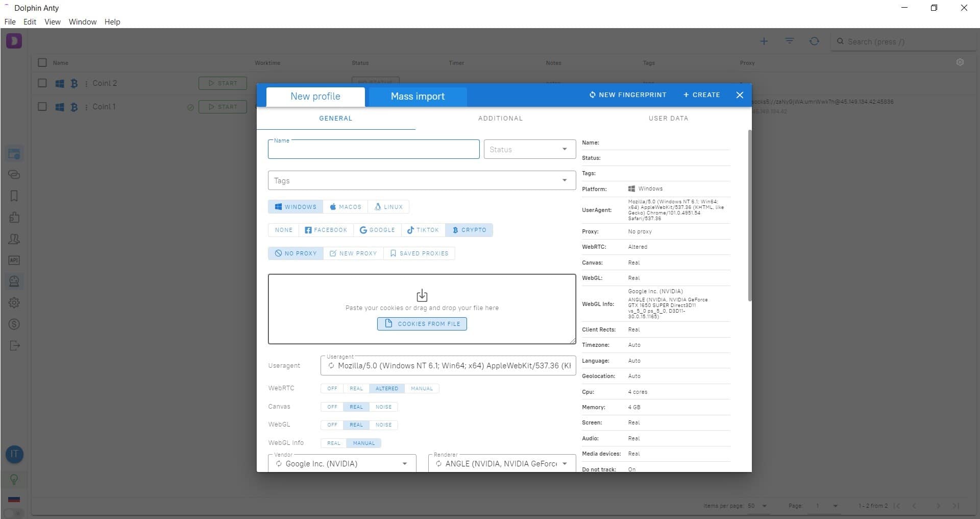The height and width of the screenshot is (519, 980).
Task: Click the Cookies From File button
Action: tap(422, 324)
